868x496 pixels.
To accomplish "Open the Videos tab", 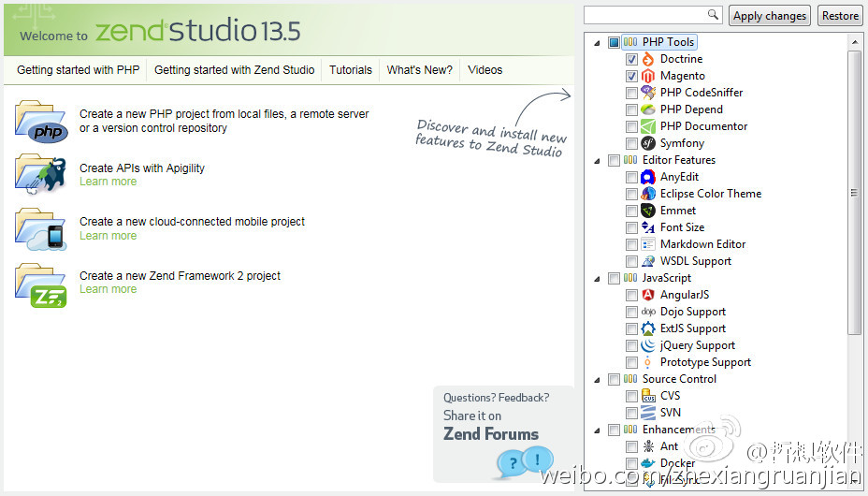I will tap(485, 70).
